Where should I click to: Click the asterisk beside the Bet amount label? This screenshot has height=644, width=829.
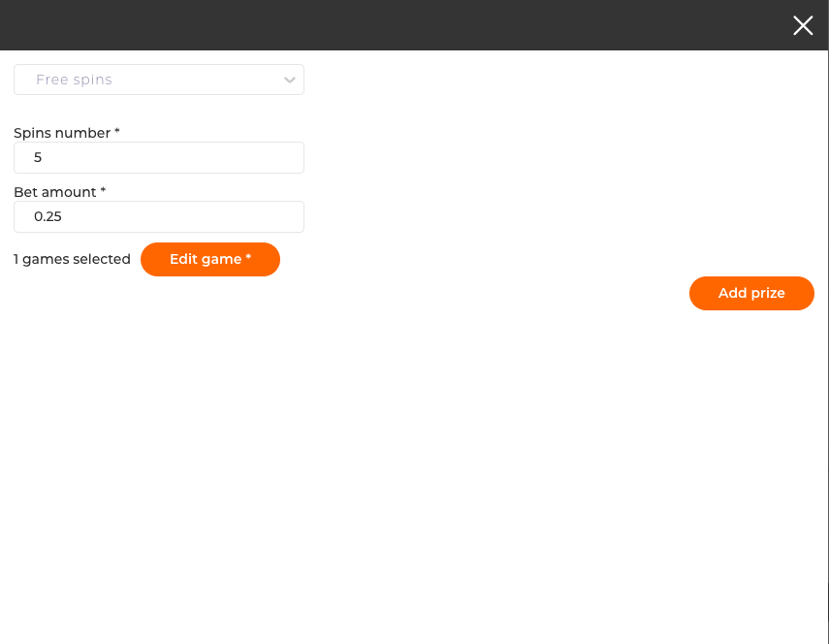coord(103,191)
